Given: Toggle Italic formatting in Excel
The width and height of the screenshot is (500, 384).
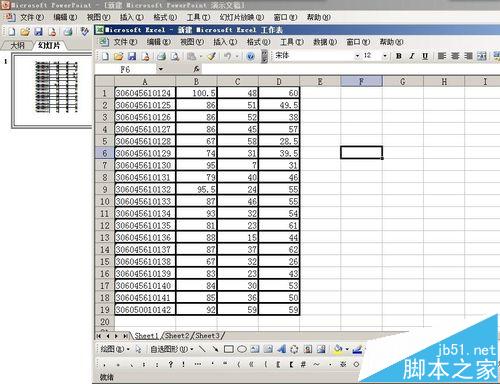Looking at the screenshot, I should pyautogui.click(x=412, y=56).
